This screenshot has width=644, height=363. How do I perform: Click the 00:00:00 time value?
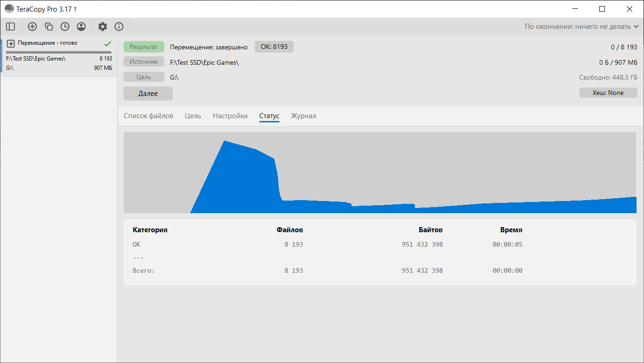pyautogui.click(x=508, y=270)
